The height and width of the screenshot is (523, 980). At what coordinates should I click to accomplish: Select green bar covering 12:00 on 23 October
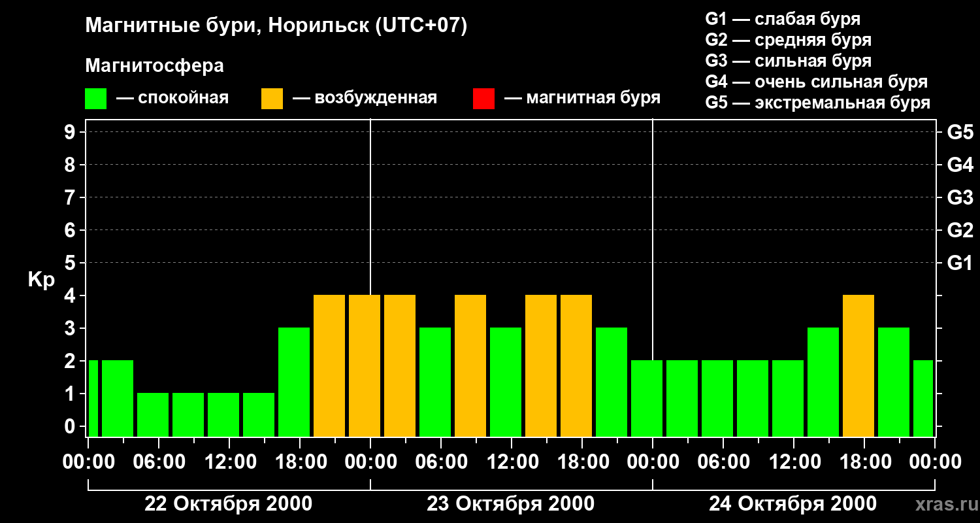pos(506,382)
